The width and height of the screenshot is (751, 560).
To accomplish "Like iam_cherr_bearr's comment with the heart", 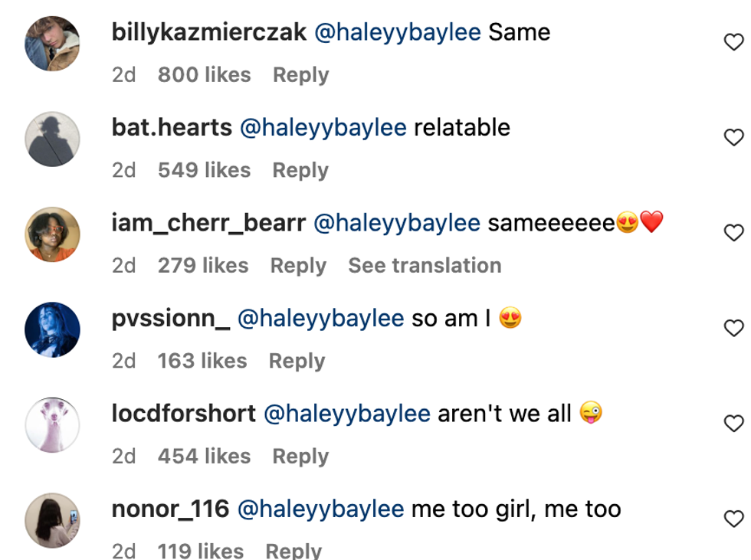I will (x=733, y=234).
